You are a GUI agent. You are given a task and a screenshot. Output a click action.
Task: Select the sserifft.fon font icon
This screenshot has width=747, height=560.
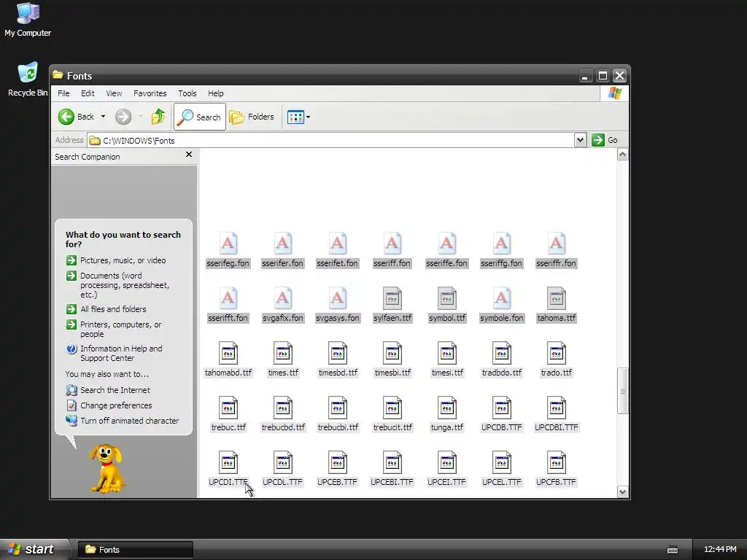tap(228, 298)
